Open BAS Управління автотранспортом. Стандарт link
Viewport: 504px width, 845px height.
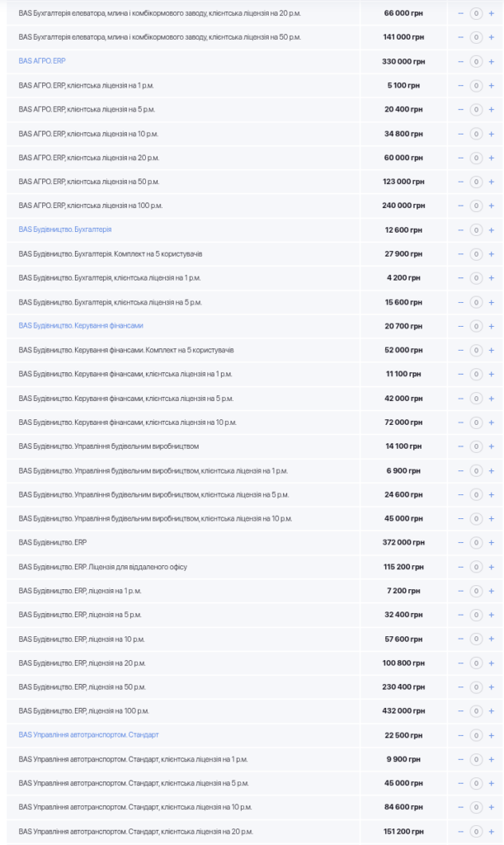pos(88,734)
